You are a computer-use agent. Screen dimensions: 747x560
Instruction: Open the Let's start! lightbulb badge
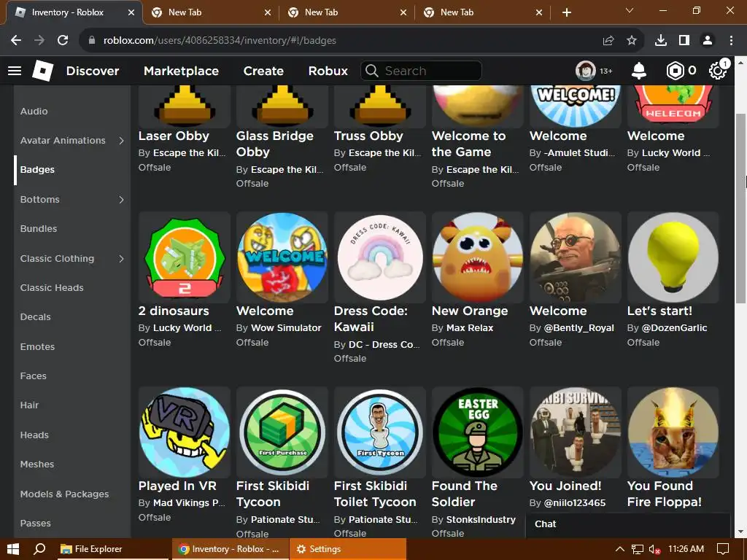673,257
